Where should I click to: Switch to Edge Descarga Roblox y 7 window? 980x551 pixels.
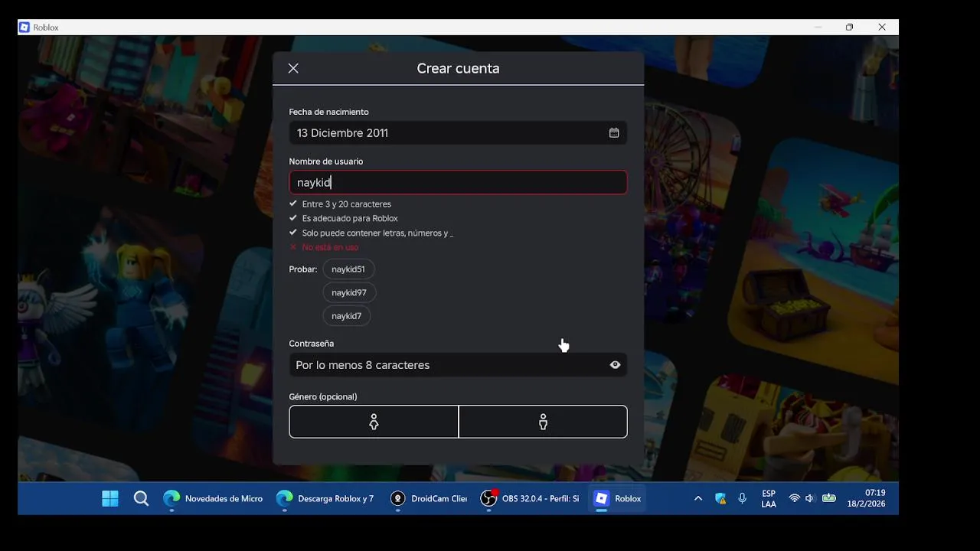325,499
